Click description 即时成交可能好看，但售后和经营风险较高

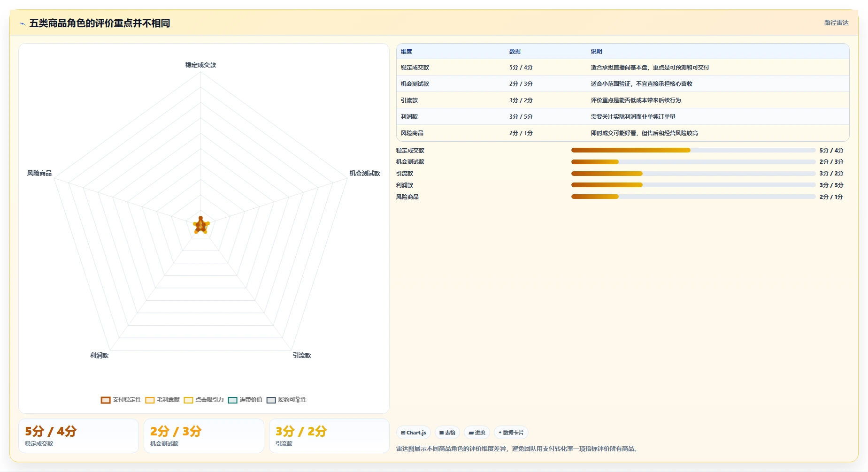(644, 133)
